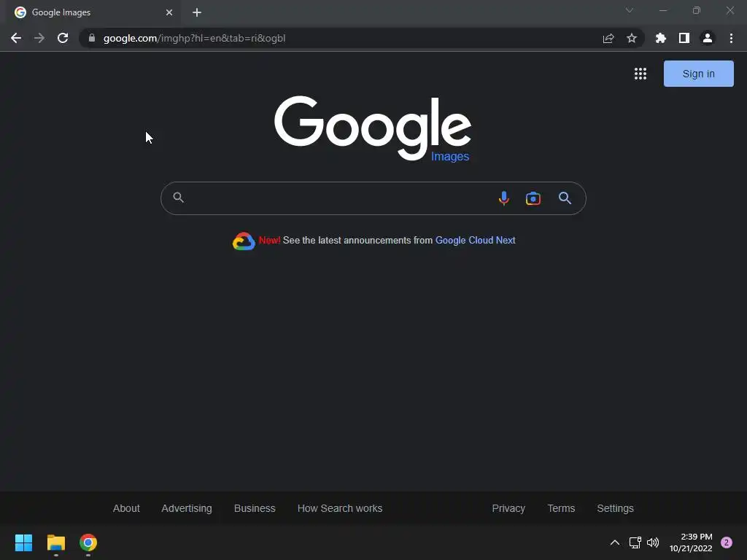Click the Google Images logo
Screen dimensions: 747x560
[x=373, y=128]
